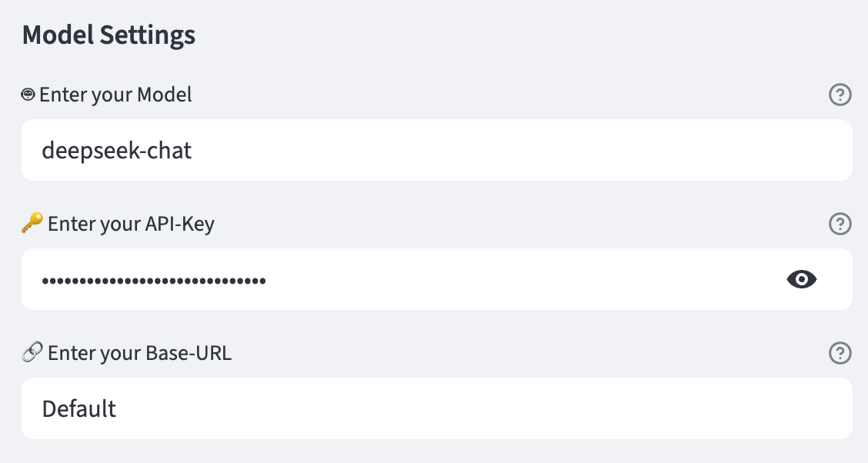Viewport: 868px width, 463px height.
Task: Click the golden key emoji icon
Action: point(32,223)
